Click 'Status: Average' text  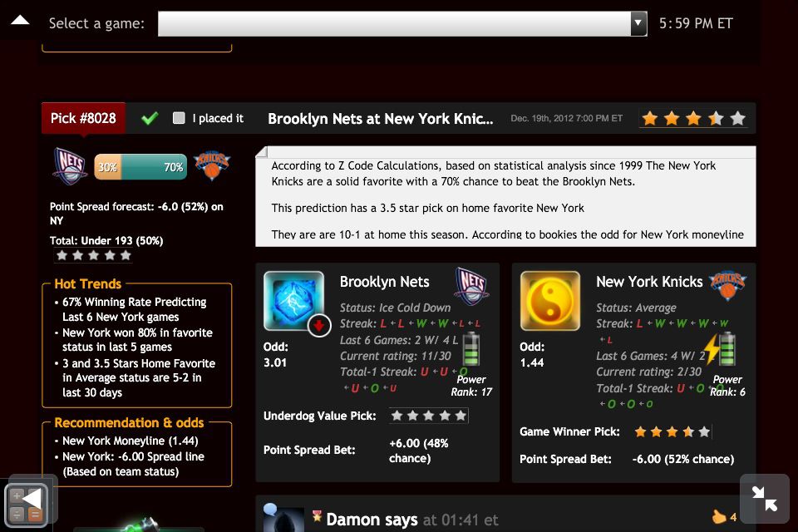(x=636, y=308)
